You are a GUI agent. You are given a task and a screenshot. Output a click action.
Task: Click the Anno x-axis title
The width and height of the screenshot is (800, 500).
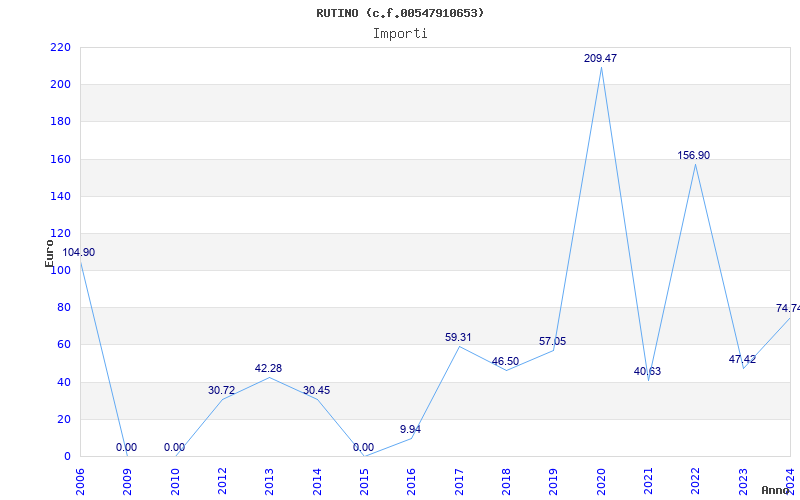pos(776,490)
